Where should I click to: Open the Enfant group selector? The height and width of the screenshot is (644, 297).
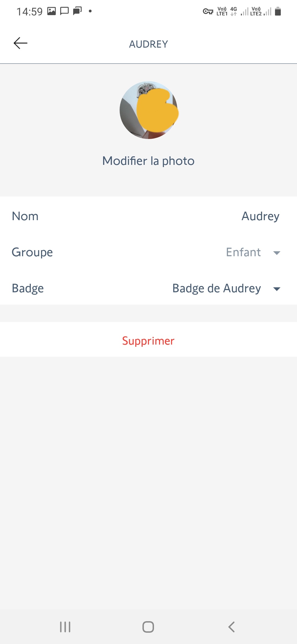[x=243, y=252]
